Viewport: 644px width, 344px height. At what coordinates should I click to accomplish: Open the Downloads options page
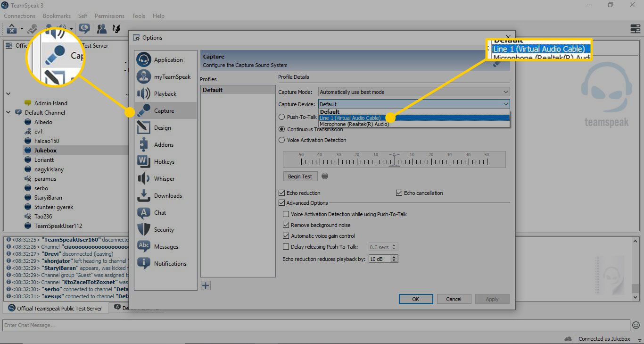(165, 196)
